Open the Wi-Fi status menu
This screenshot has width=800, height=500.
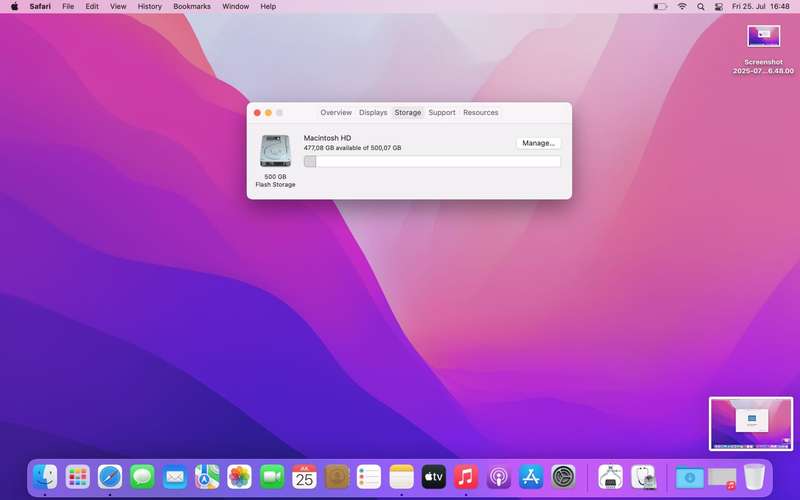pos(682,7)
